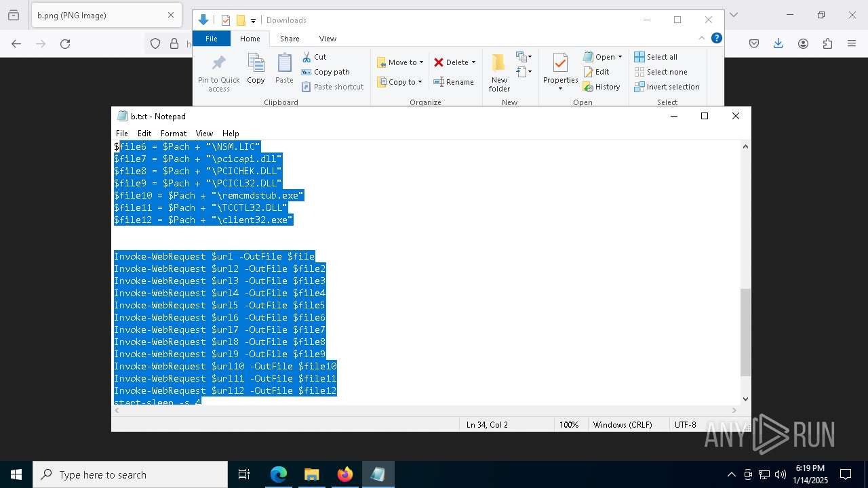Open the Firefox Downloads panel
This screenshot has height=488, width=868.
tap(778, 43)
